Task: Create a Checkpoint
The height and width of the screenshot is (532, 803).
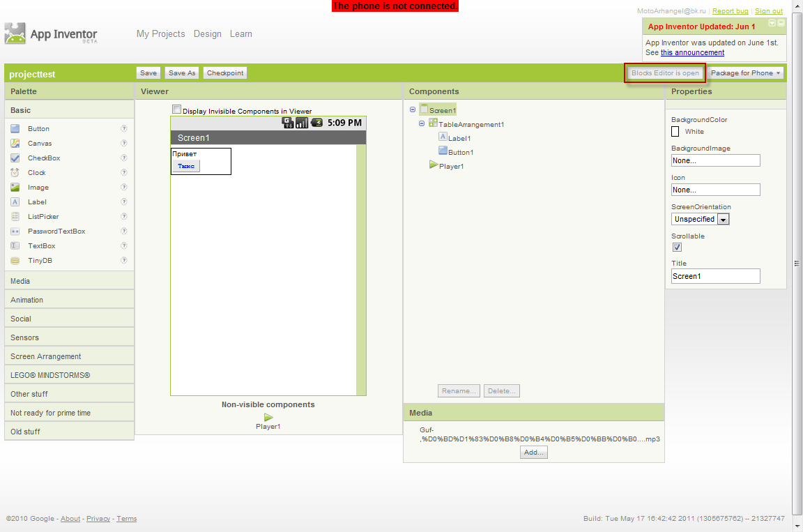Action: click(x=225, y=73)
